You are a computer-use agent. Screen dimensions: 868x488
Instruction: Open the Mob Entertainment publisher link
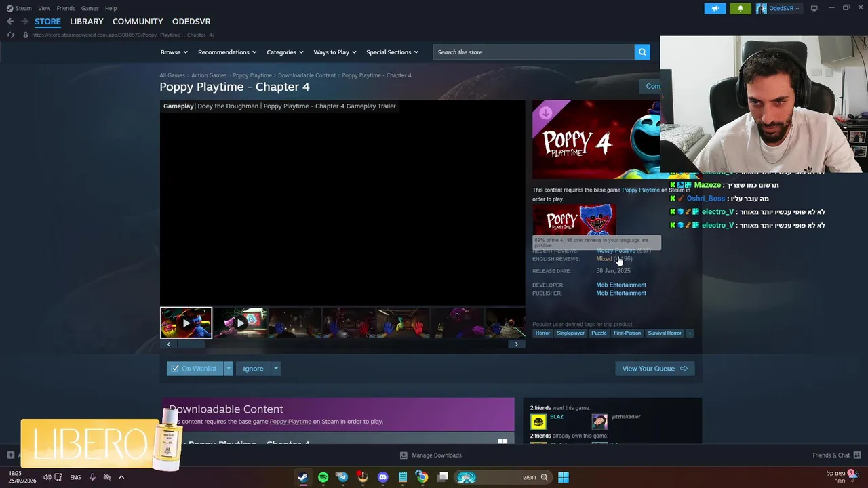[x=621, y=293]
